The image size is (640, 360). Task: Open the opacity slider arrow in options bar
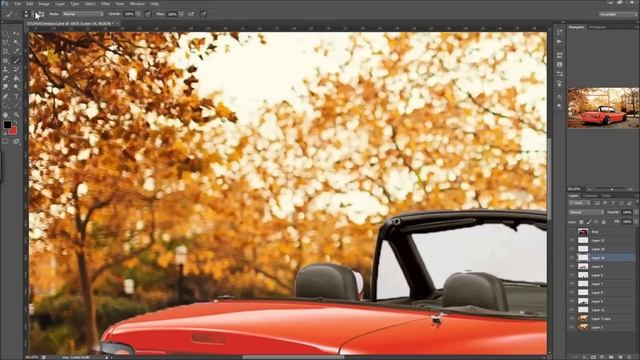click(x=138, y=14)
